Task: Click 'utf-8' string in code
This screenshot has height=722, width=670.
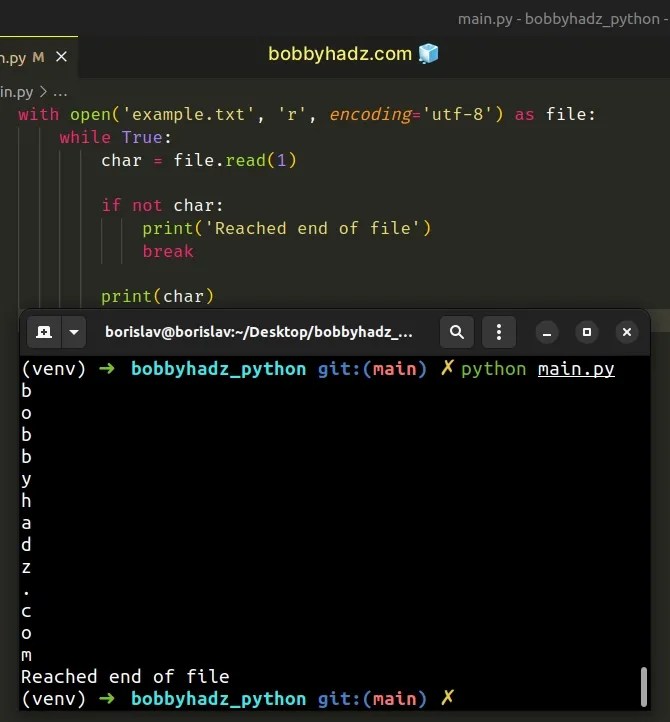Action: pos(458,114)
